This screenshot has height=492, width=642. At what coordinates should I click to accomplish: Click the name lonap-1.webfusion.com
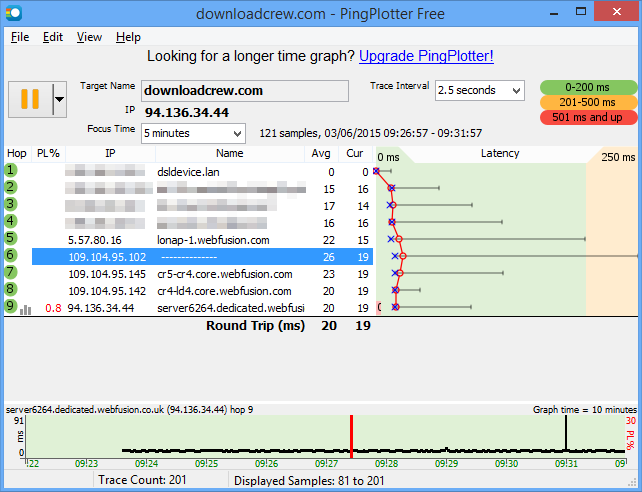click(x=213, y=240)
